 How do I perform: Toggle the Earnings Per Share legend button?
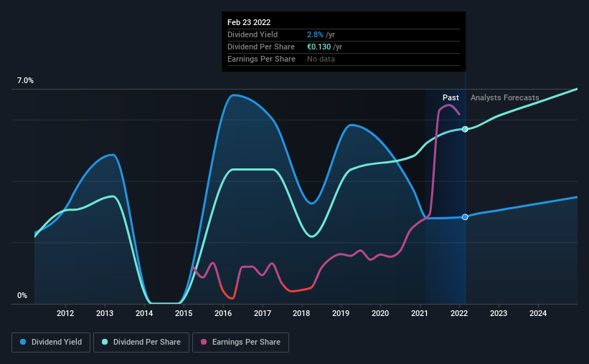(240, 343)
